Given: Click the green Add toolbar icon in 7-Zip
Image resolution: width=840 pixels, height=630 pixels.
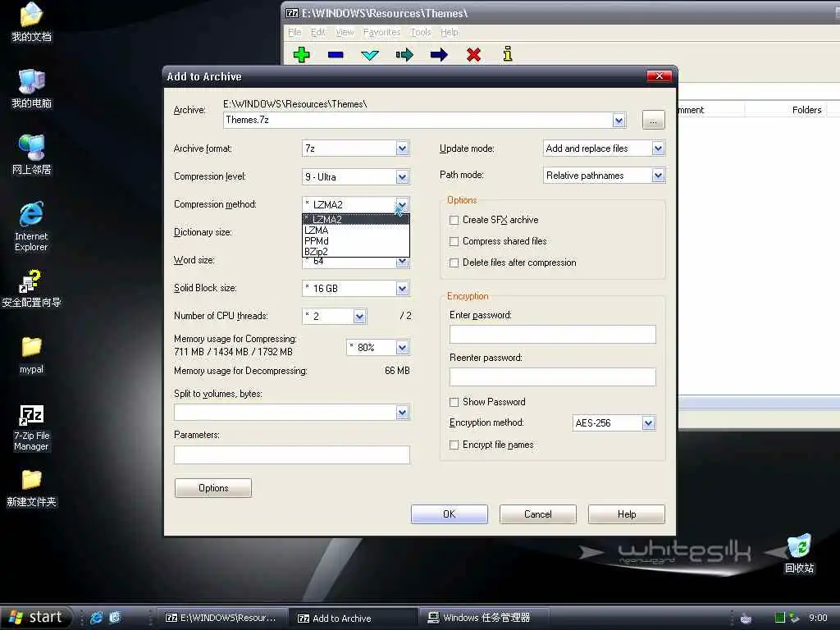Looking at the screenshot, I should click(301, 54).
